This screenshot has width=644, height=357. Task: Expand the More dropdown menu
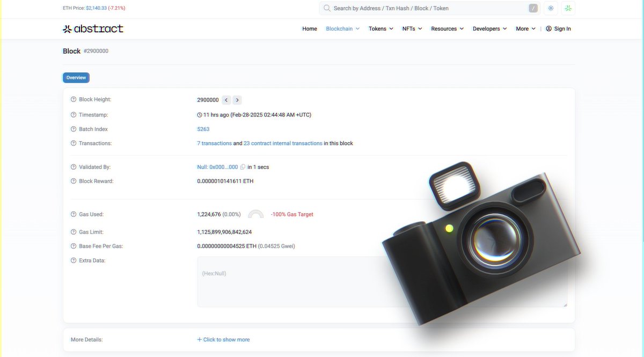(526, 28)
